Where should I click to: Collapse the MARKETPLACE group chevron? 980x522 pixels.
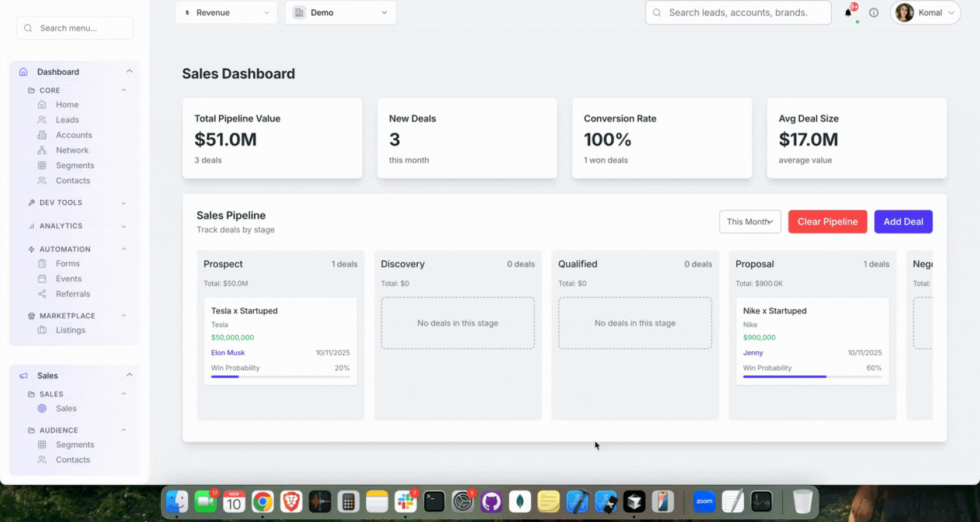coord(124,315)
